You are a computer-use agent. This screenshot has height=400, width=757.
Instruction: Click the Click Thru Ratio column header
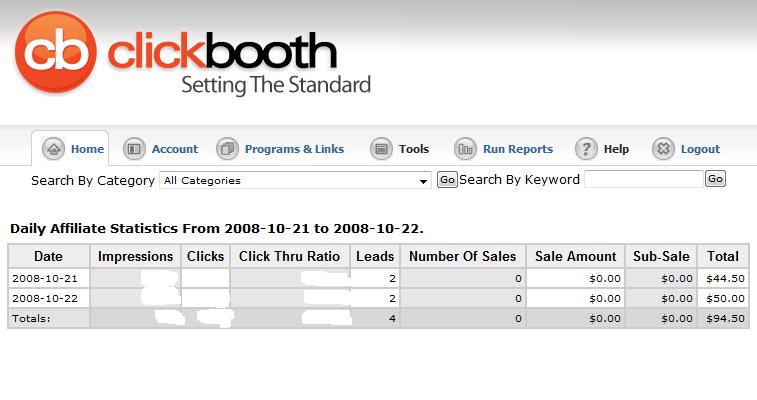[x=289, y=257]
